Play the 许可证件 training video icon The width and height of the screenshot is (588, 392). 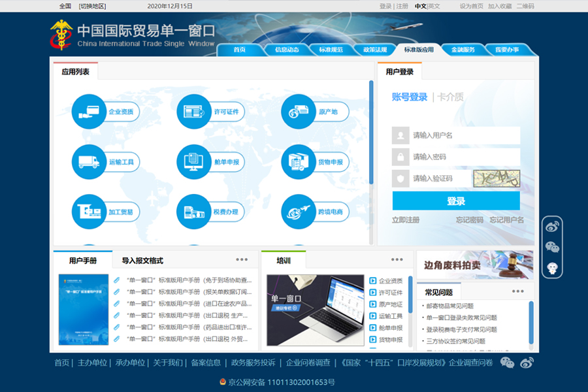[373, 292]
